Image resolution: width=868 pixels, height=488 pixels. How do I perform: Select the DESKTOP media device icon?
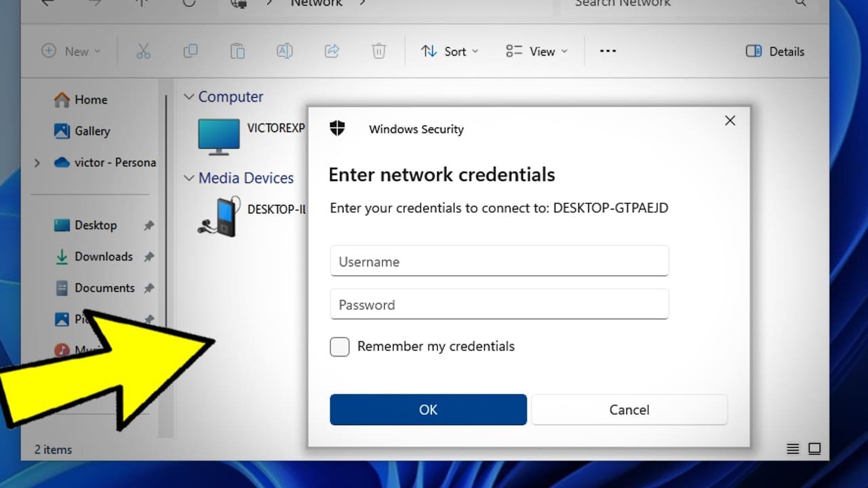tap(219, 216)
